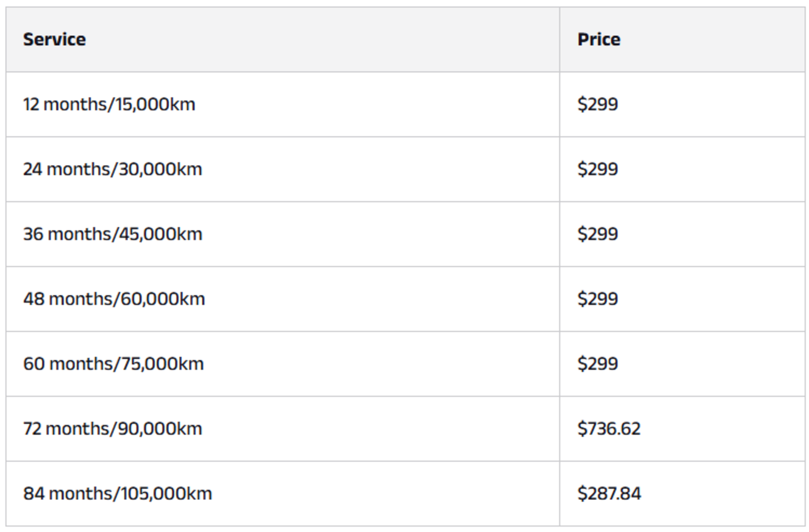This screenshot has width=809, height=532.
Task: Click the word Price in header
Action: [x=599, y=39]
